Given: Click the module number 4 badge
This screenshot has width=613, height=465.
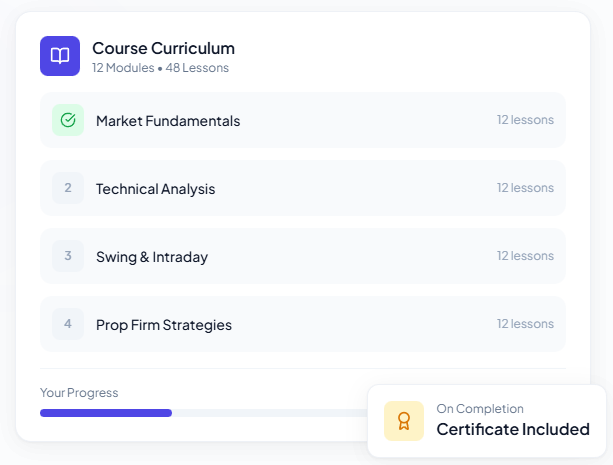Looking at the screenshot, I should click(x=68, y=324).
